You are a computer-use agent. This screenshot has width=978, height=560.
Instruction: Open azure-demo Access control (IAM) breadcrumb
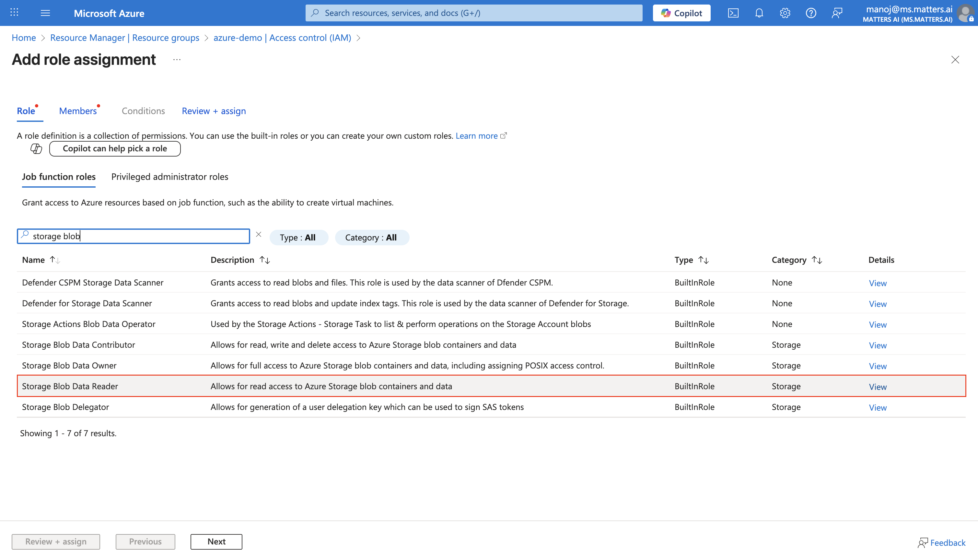282,38
